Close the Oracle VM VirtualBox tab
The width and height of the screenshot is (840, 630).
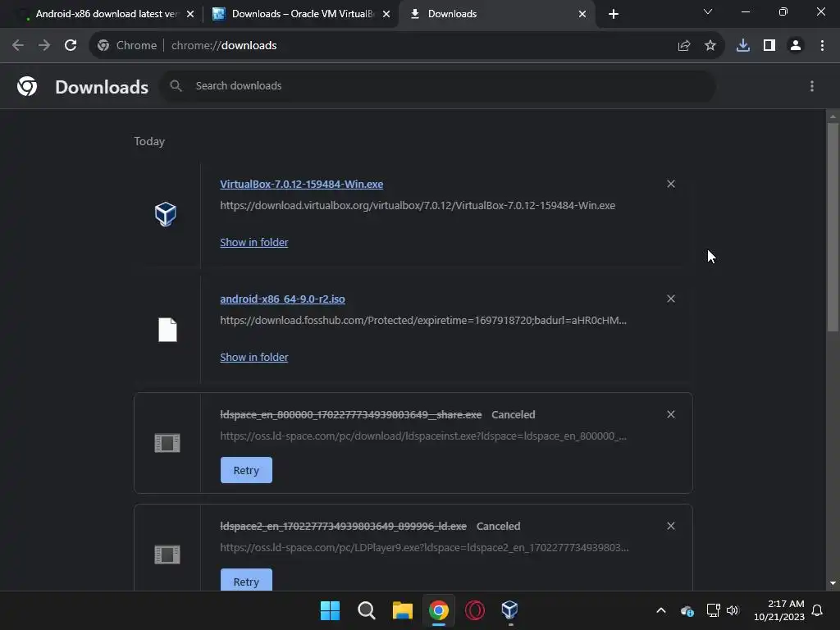click(386, 14)
